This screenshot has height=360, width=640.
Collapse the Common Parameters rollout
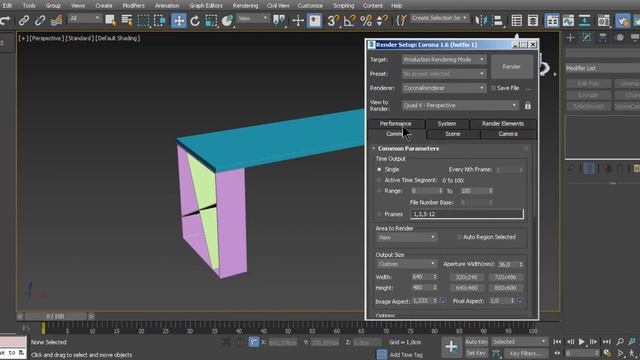point(408,149)
